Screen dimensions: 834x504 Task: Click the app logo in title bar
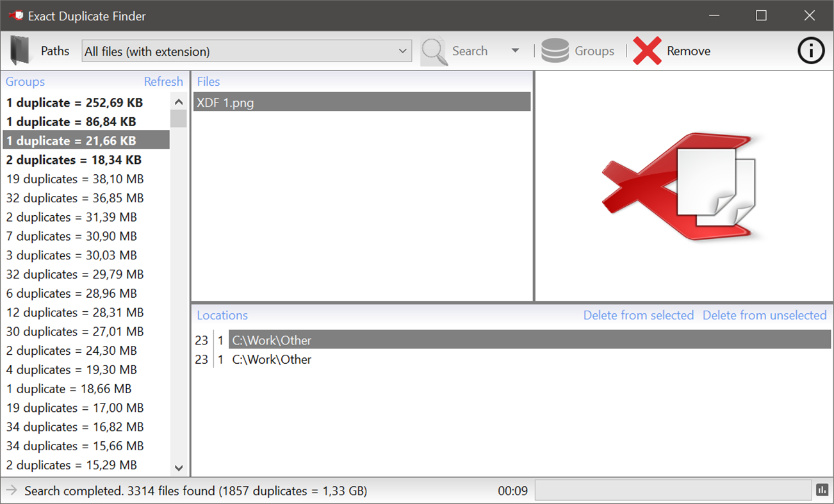pos(16,15)
